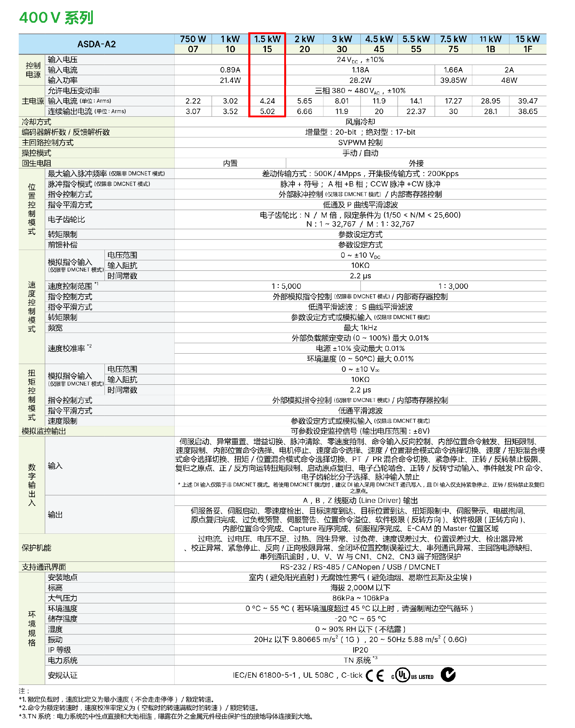575x728 pixels.
Task: Click input current value 4.24
Action: 267,101
